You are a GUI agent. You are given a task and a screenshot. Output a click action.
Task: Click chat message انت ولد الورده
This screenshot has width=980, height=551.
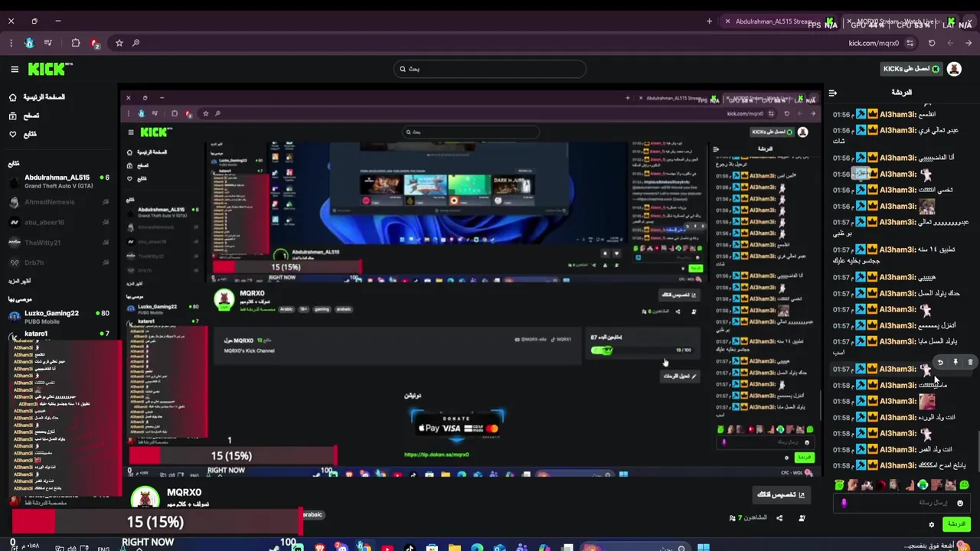pyautogui.click(x=936, y=417)
